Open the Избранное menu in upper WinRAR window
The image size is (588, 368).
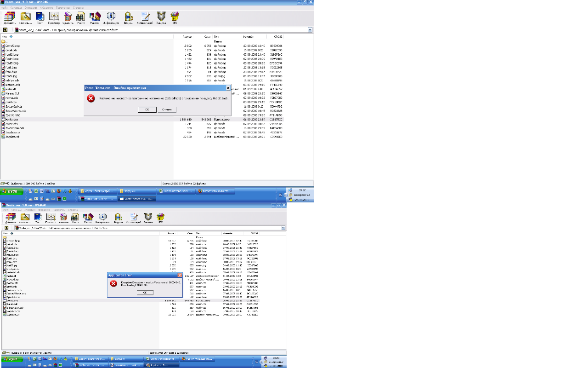46,7
